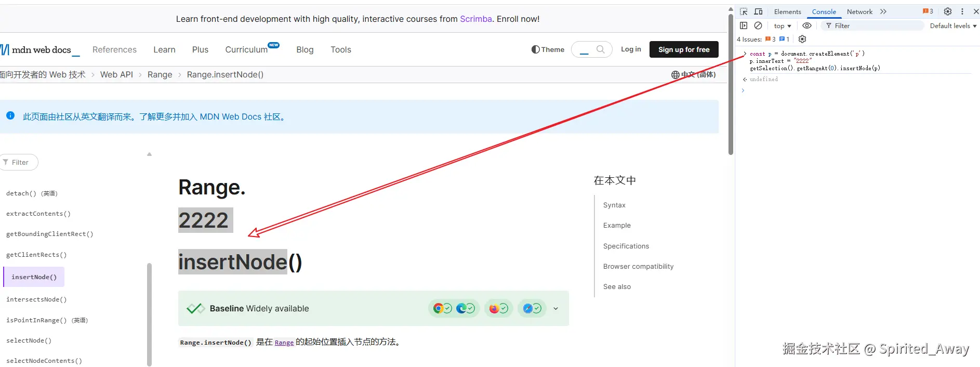Open the Elements tab in DevTools
Screen dimensions: 980x367
click(787, 11)
